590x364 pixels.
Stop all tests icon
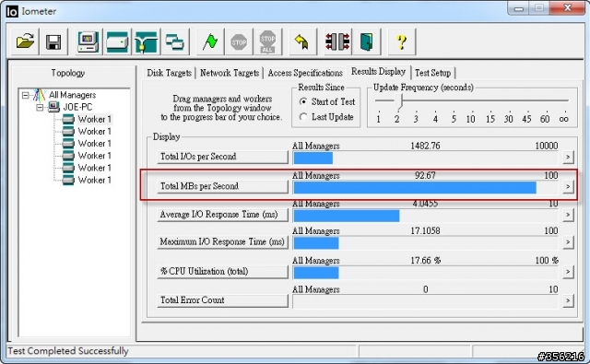(x=267, y=41)
